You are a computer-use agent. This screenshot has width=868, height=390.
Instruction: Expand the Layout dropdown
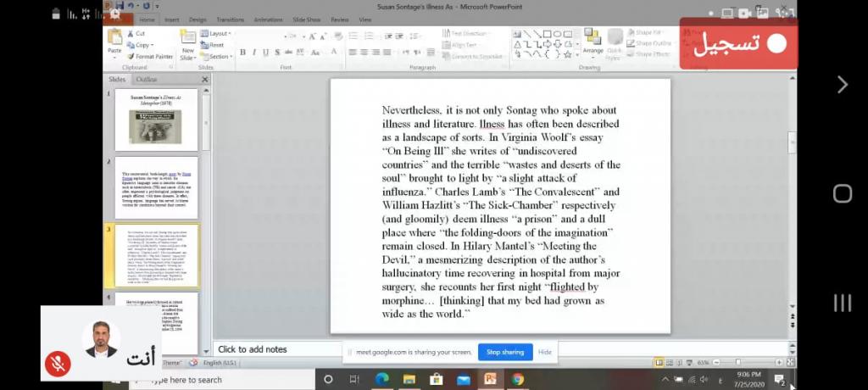tap(218, 34)
